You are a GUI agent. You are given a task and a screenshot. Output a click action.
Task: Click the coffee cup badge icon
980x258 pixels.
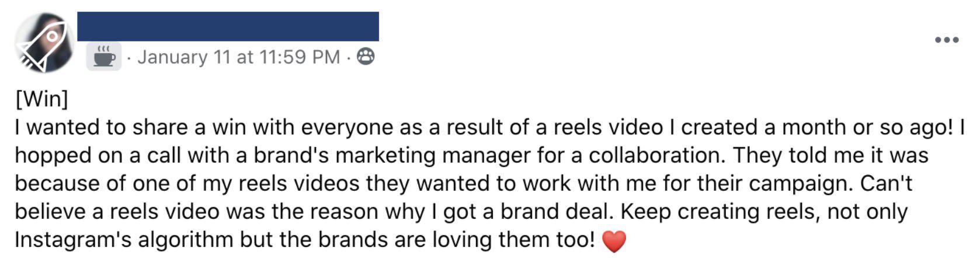(x=104, y=57)
